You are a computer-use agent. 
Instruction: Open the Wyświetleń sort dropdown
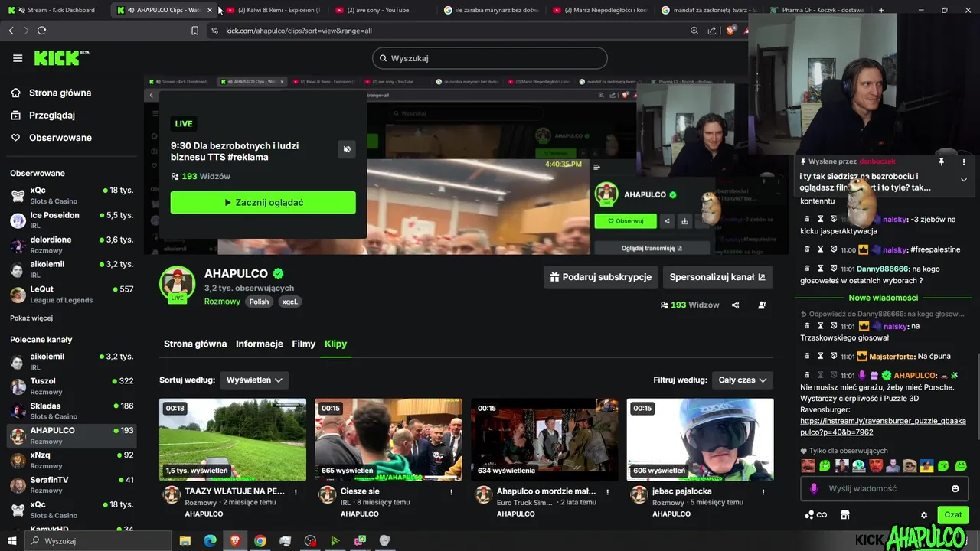pyautogui.click(x=254, y=380)
